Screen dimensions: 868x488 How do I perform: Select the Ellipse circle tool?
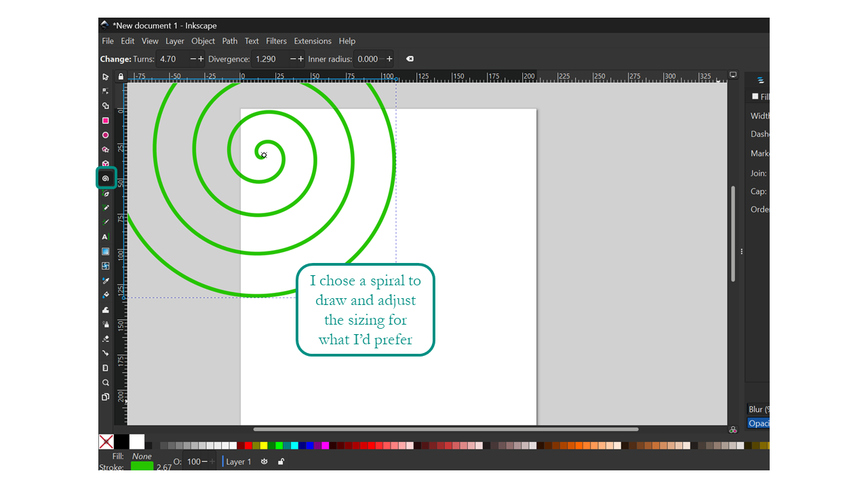coord(105,135)
